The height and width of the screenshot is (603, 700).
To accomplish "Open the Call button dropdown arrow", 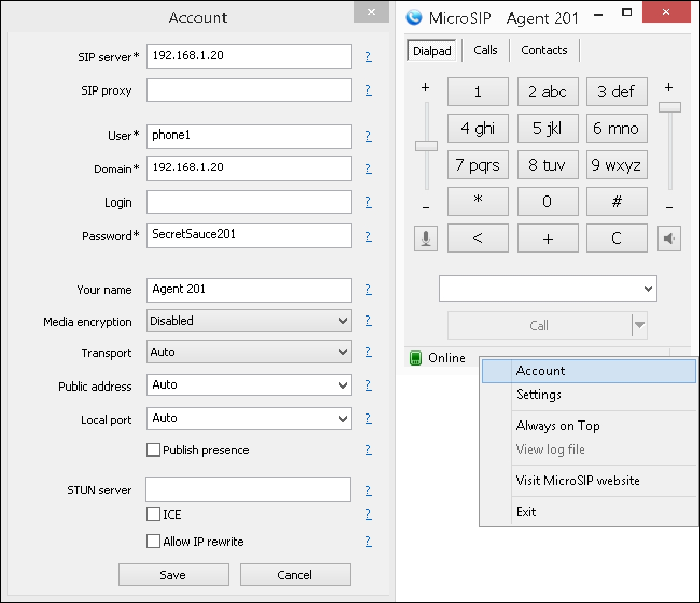I will coord(639,325).
